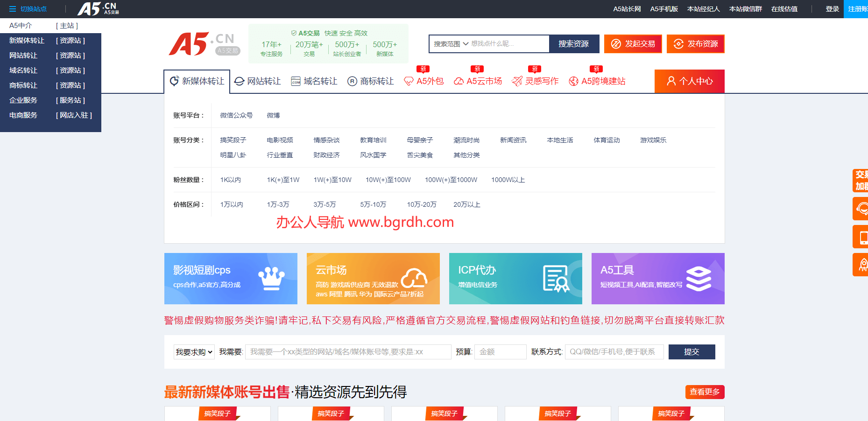
Task: Filter accounts by 微信公众号 platform
Action: tap(236, 115)
